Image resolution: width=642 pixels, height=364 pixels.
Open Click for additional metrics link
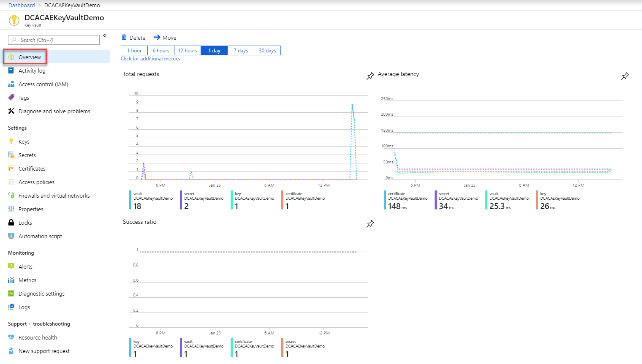click(x=151, y=59)
